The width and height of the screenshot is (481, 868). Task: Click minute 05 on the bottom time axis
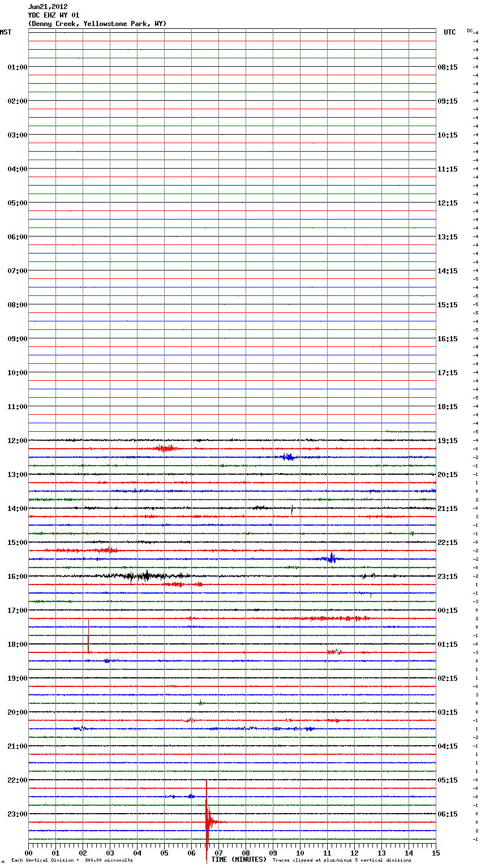click(x=164, y=853)
